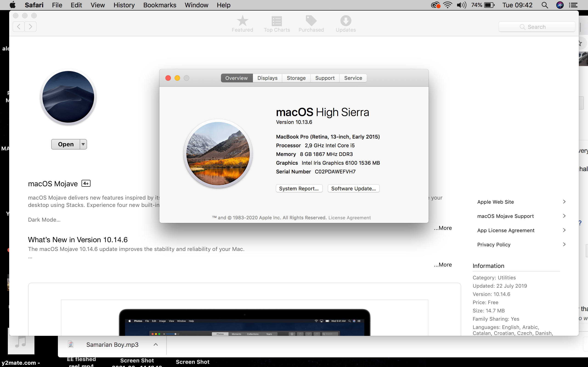Click the Software Update button
This screenshot has height=367, width=588.
point(353,188)
